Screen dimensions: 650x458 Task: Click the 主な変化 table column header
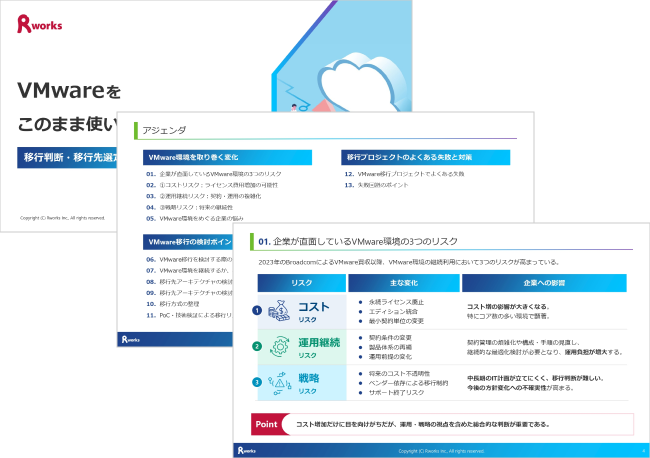point(404,283)
